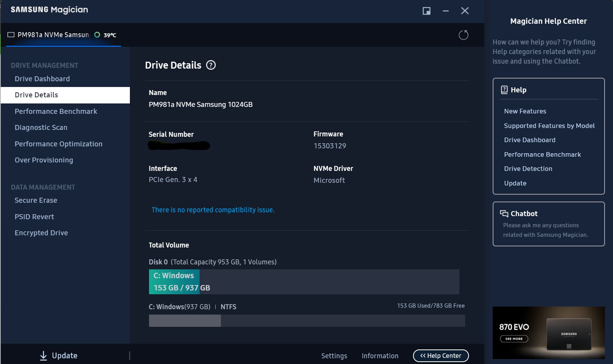The image size is (613, 364).
Task: Click the compatibility issue status link
Action: pyautogui.click(x=213, y=210)
